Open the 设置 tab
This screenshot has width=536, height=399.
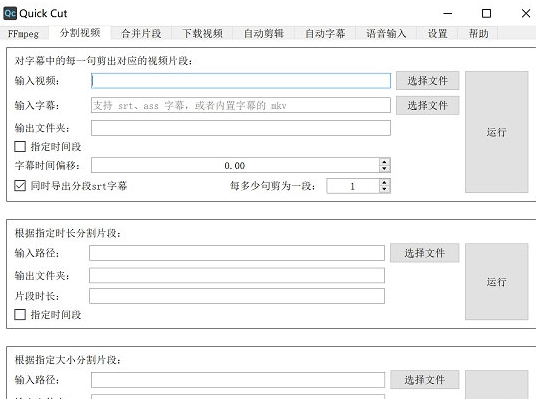(x=437, y=34)
